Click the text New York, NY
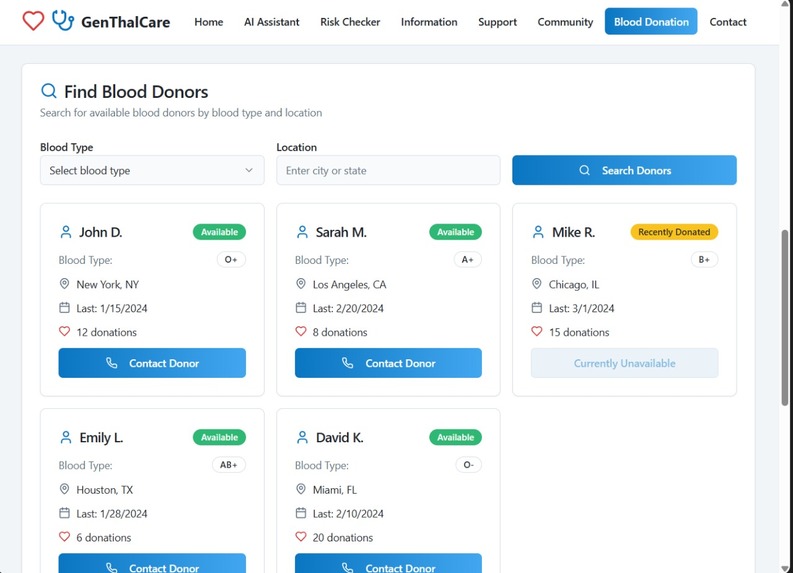Screen dimensions: 793x573 coord(108,284)
